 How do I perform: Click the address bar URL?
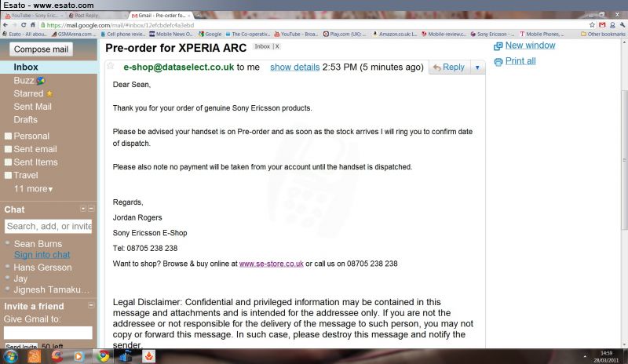[120, 25]
